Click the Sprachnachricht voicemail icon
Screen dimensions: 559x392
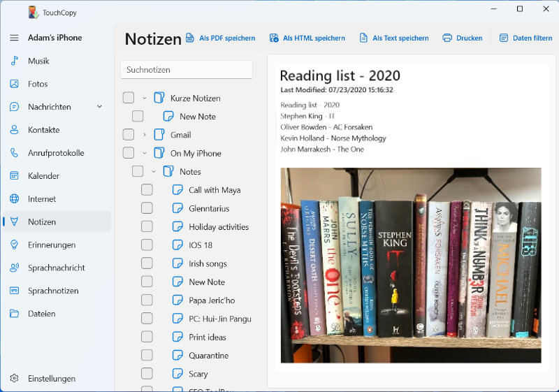(x=14, y=268)
